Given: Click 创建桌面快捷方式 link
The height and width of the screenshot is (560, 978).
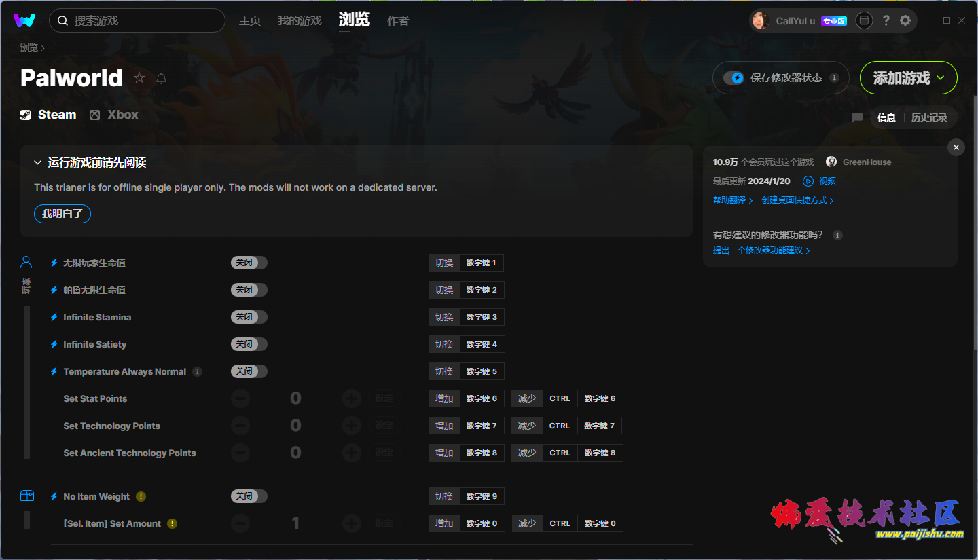Looking at the screenshot, I should tap(797, 200).
